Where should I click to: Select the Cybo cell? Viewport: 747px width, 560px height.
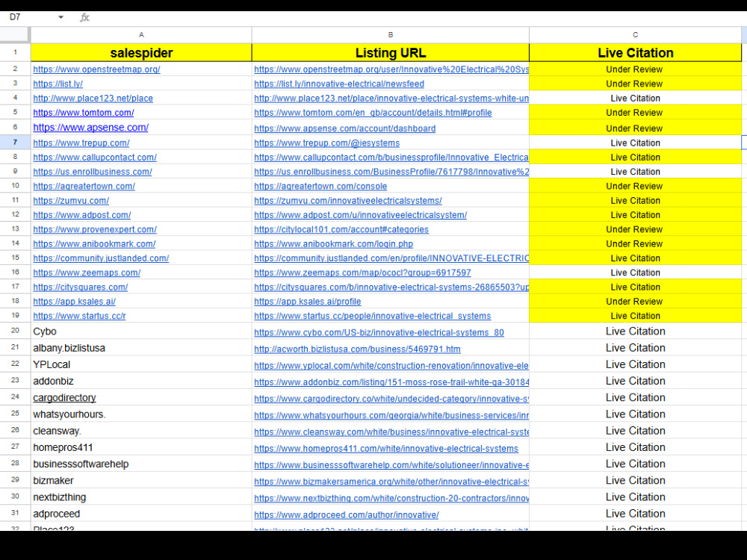point(141,332)
